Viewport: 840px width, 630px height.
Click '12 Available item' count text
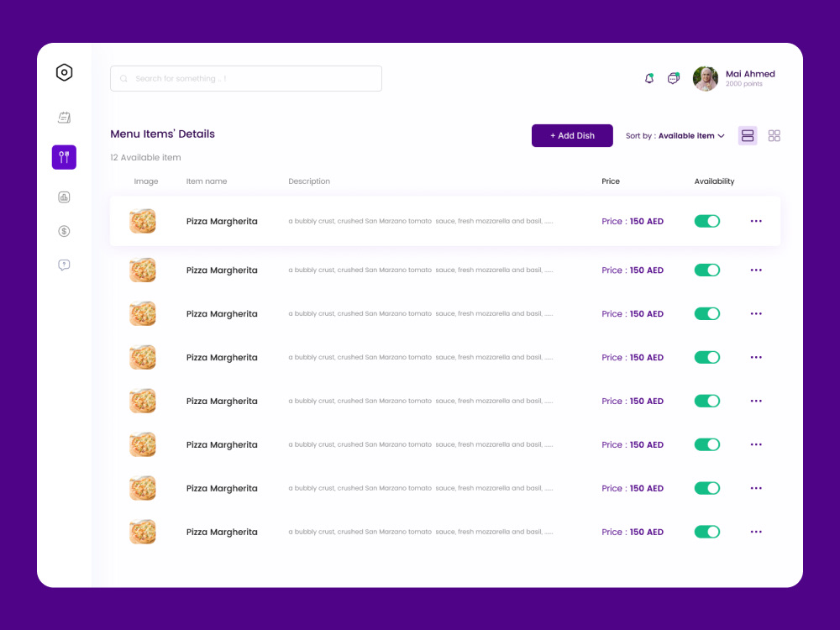pos(145,158)
